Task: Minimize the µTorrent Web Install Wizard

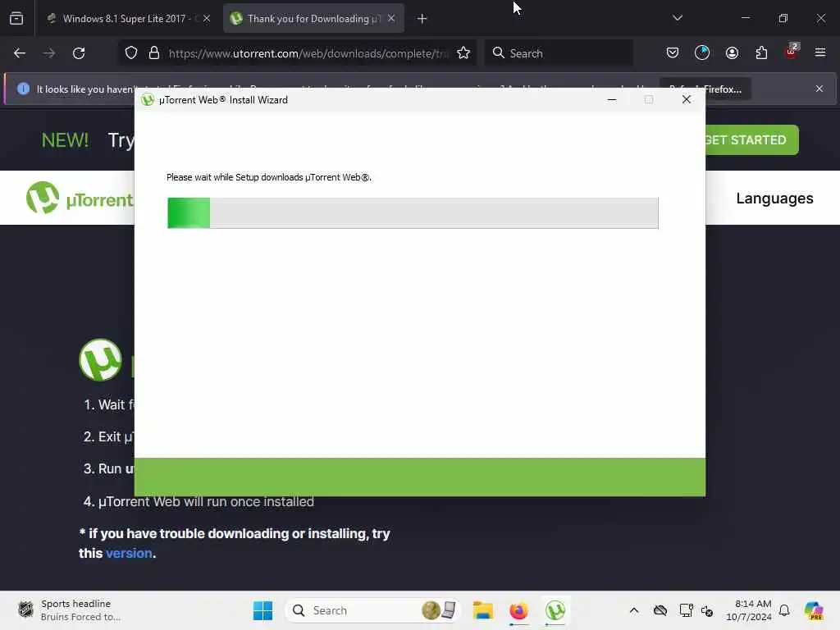Action: click(x=612, y=99)
